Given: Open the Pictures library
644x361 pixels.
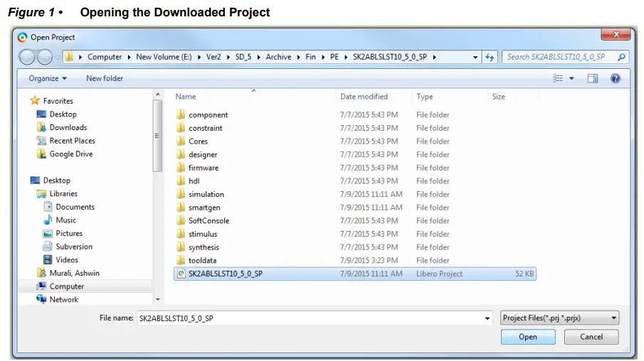Looking at the screenshot, I should (x=69, y=233).
